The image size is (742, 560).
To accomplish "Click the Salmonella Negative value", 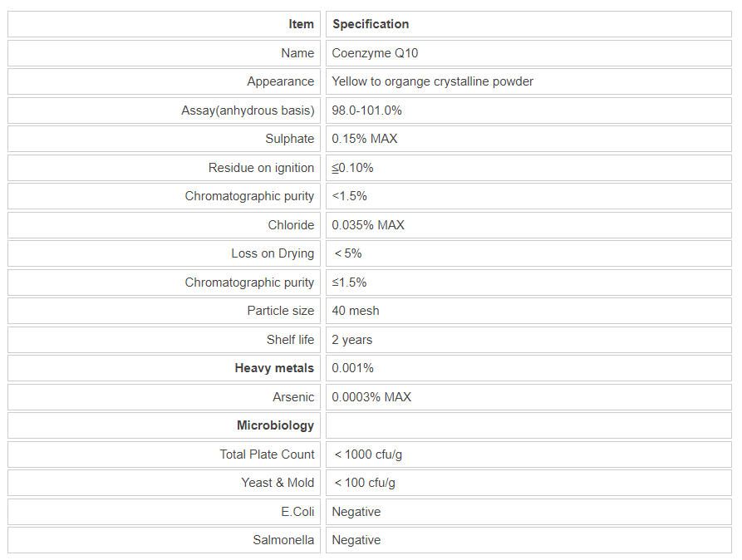I will click(356, 540).
